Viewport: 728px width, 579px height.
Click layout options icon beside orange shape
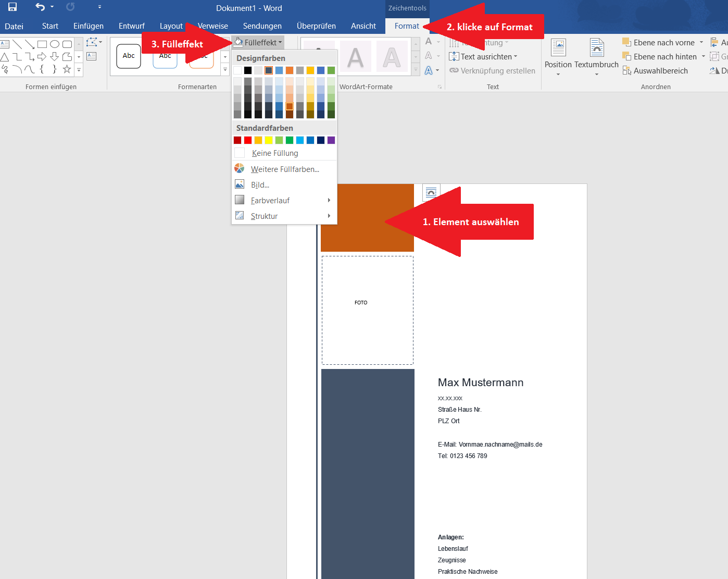[431, 192]
